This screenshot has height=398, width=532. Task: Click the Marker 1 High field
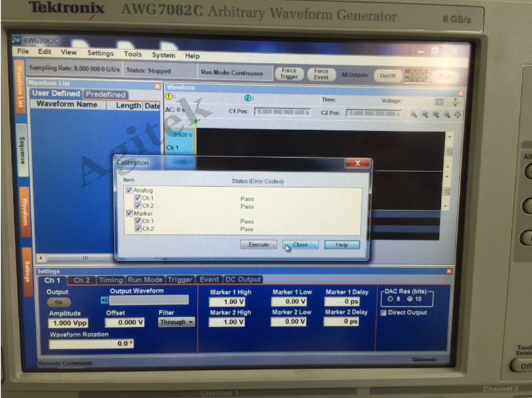tap(227, 302)
